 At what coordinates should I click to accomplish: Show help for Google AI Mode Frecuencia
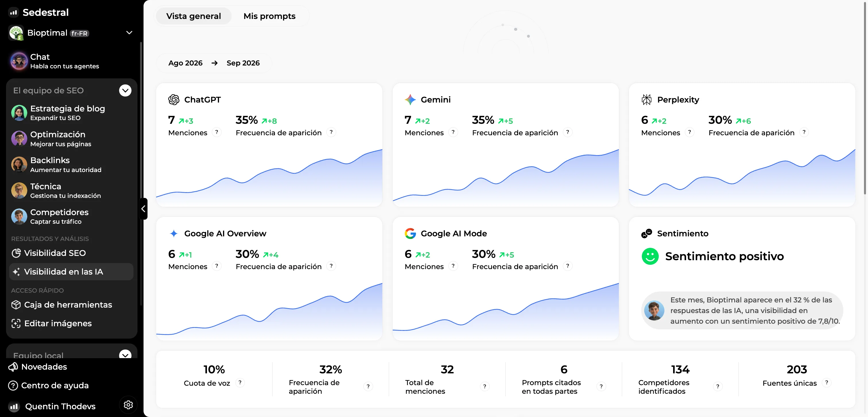568,266
